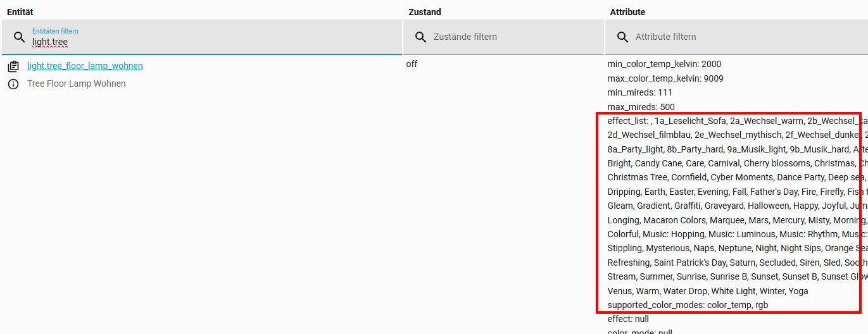Open the light.tree_floor_lamp_wohnen entity link
The height and width of the screenshot is (334, 868).
coord(85,66)
